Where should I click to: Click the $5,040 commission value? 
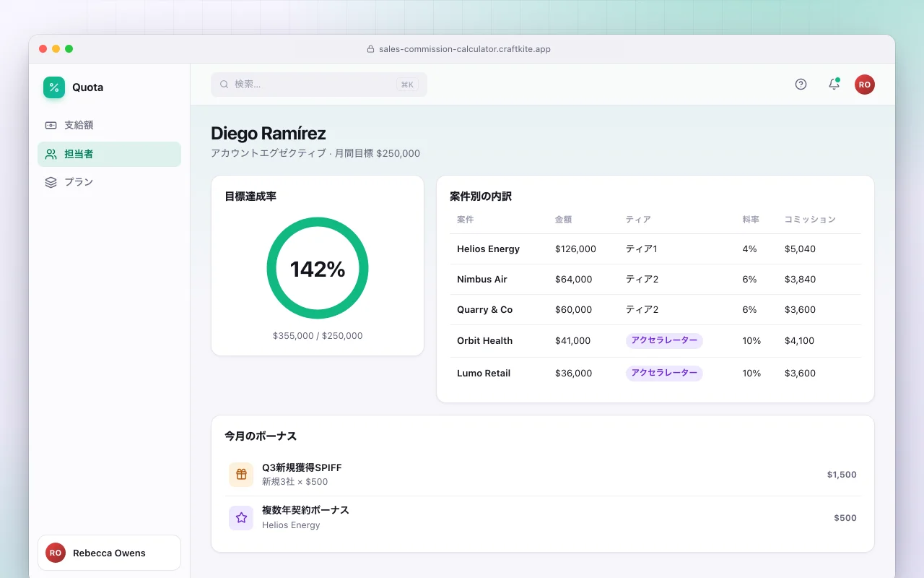(x=800, y=249)
